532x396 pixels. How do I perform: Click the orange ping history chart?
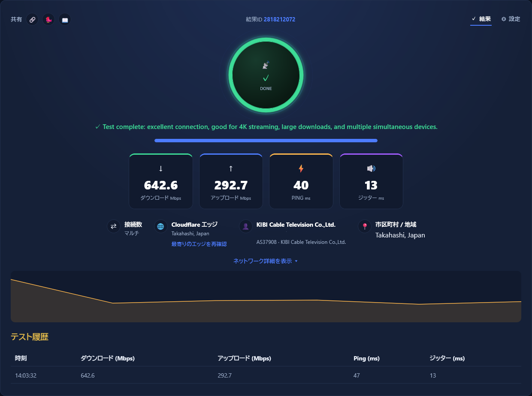tap(266, 297)
